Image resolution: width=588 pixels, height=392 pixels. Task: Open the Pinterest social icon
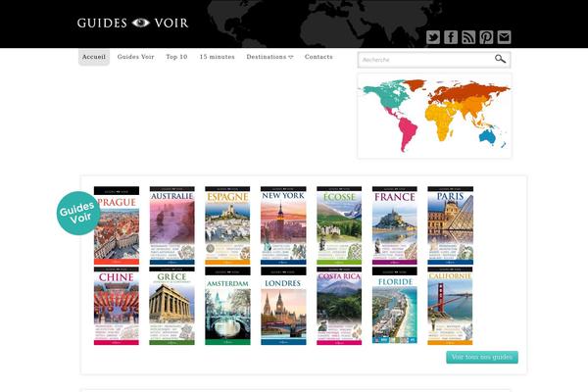point(486,37)
